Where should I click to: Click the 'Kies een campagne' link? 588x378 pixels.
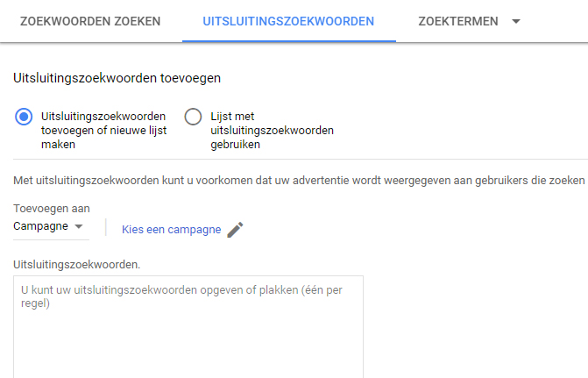coord(172,230)
